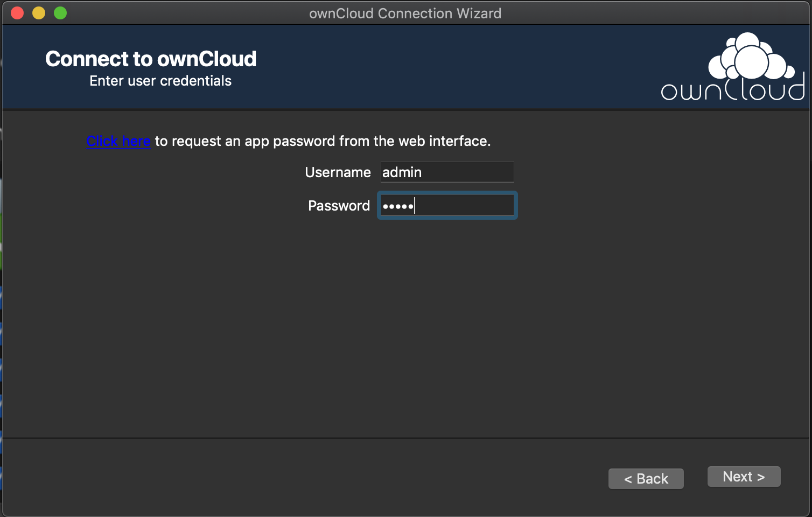Click the 'Connect to ownCloud' heading

click(151, 59)
